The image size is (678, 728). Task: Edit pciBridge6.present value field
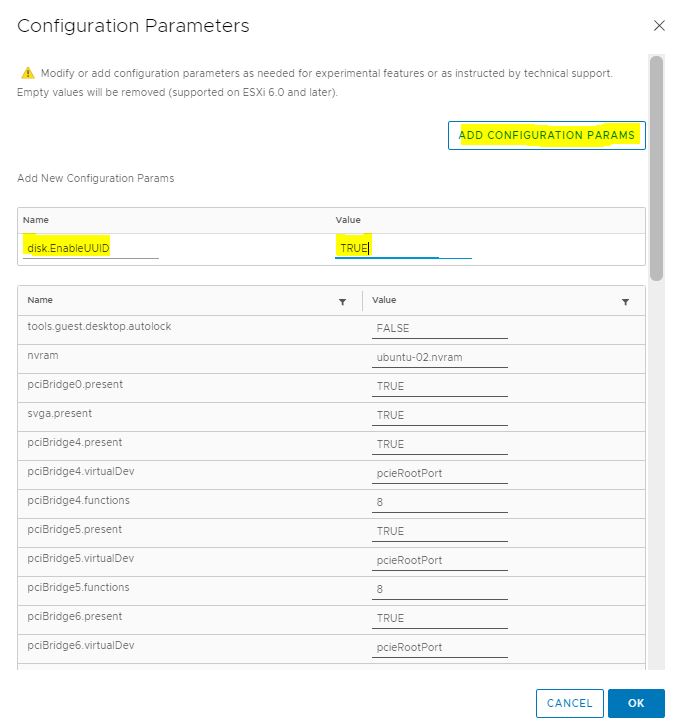tap(439, 618)
